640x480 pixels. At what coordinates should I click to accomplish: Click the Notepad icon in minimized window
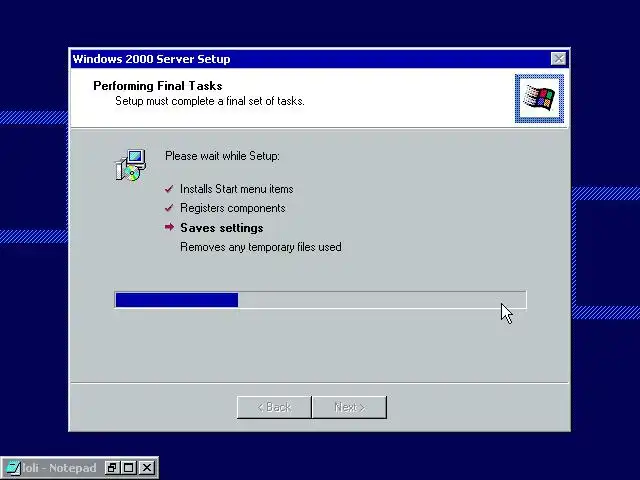click(13, 468)
